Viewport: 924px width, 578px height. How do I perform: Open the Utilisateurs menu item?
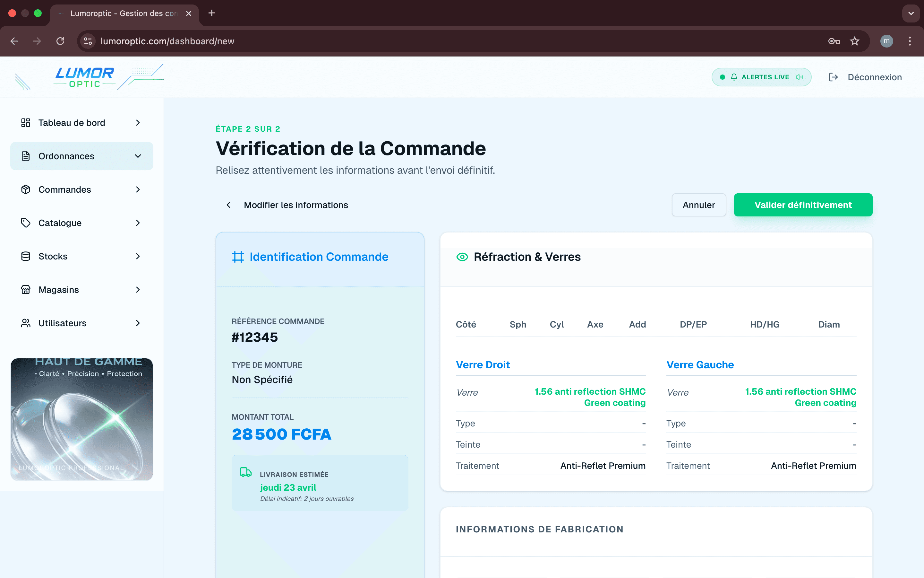click(82, 323)
